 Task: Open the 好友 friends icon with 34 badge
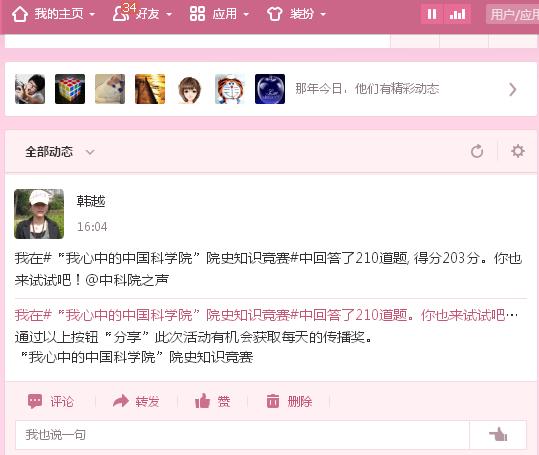(x=121, y=14)
